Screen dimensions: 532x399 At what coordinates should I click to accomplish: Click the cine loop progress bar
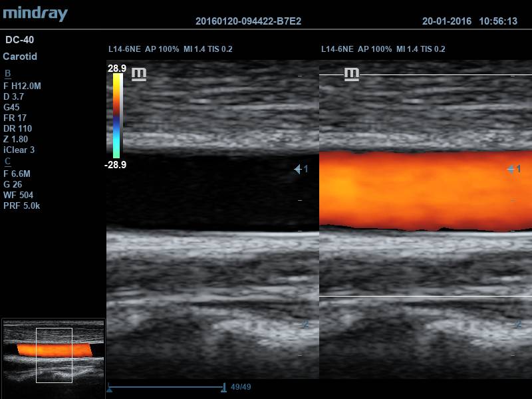point(168,386)
